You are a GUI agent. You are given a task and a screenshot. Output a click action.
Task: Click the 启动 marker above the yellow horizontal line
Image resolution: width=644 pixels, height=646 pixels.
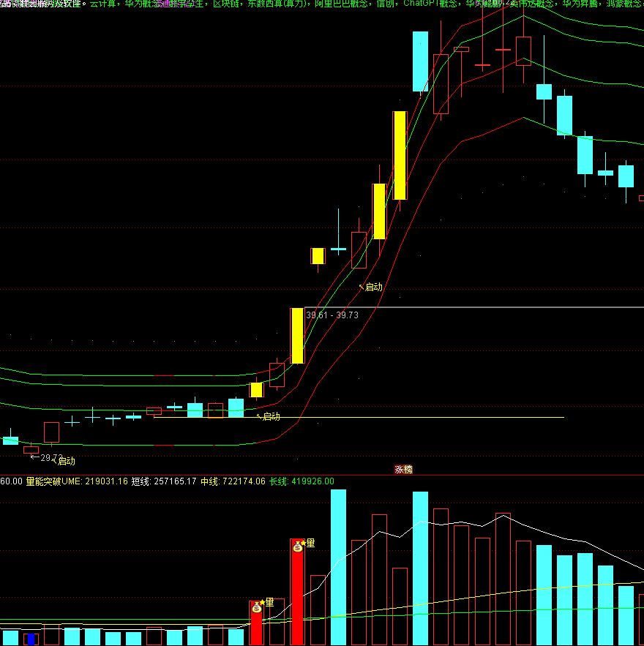[x=270, y=416]
